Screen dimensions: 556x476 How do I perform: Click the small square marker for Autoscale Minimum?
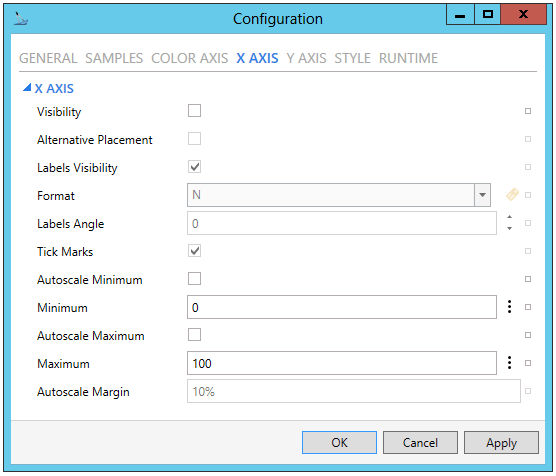(x=528, y=279)
